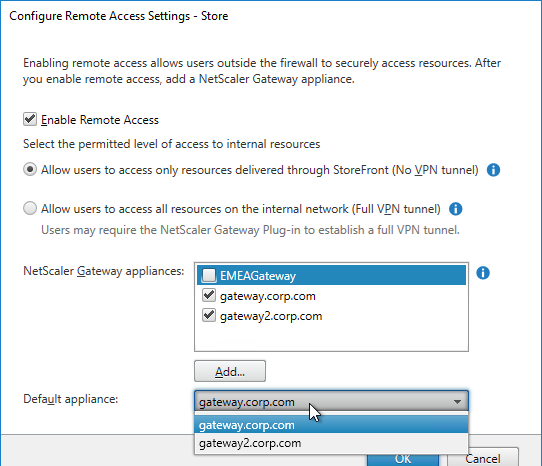Viewport: 542px width, 466px height.
Task: Select the EMEAGateway row in appliances list
Action: [331, 276]
